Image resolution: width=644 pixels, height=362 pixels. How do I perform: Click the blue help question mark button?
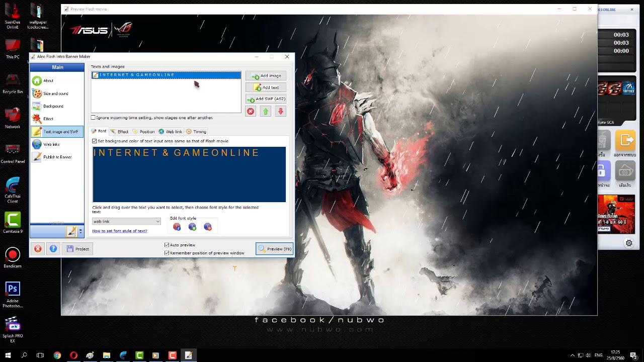coord(53,249)
